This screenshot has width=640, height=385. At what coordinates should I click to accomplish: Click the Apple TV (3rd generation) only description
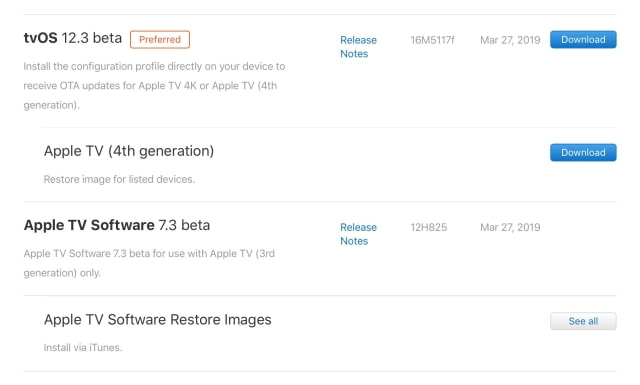click(x=149, y=263)
